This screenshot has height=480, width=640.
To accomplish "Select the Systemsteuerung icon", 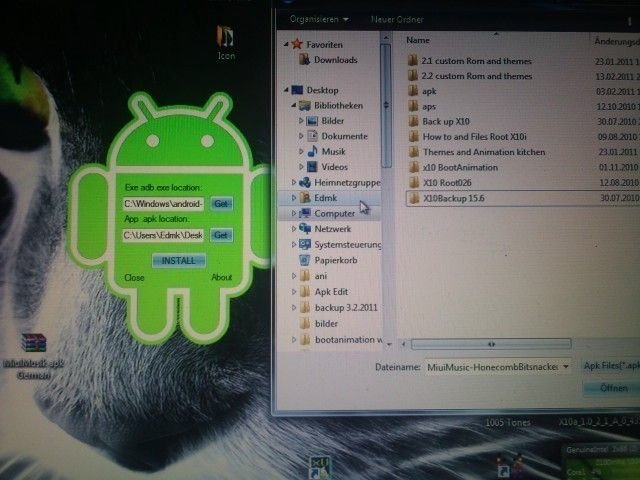I will tap(305, 244).
